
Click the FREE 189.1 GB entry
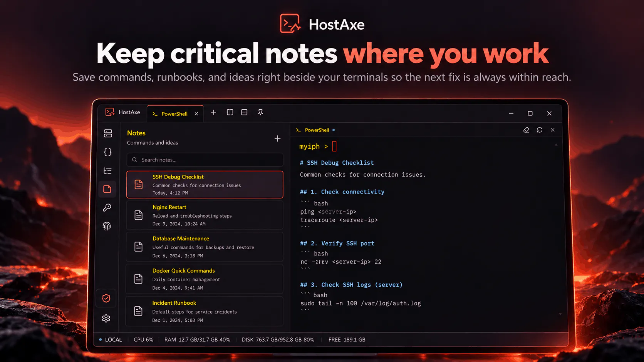point(347,340)
